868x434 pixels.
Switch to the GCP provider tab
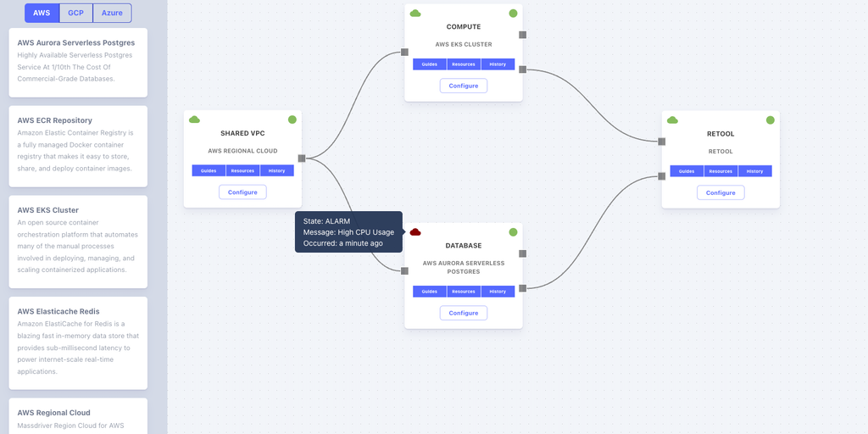[x=75, y=13]
